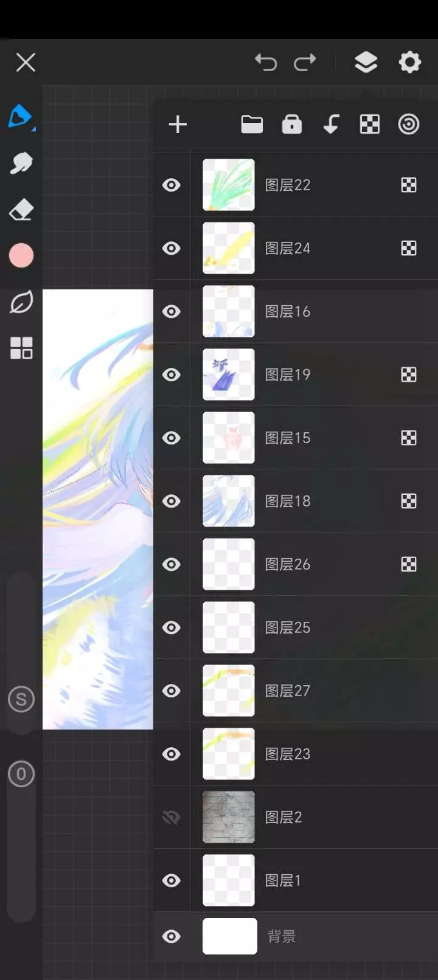Screen dimensions: 438x980
Task: Hide layer 图层22 with the eye
Action: [172, 185]
